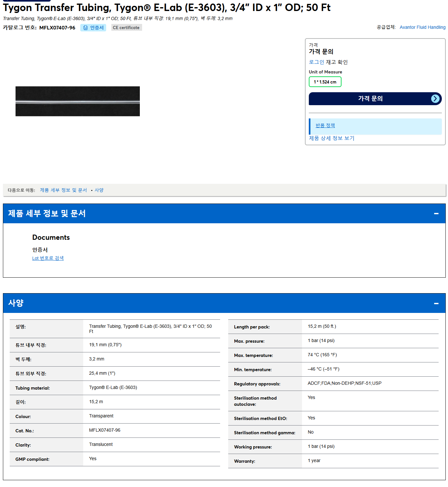Click the product title heading text

[167, 7]
